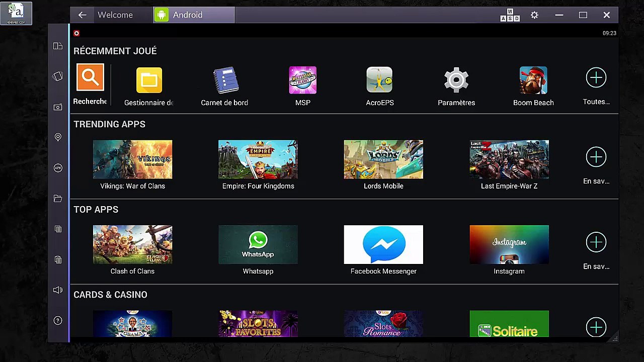Open the help question mark icon
644x362 pixels.
pos(58,320)
